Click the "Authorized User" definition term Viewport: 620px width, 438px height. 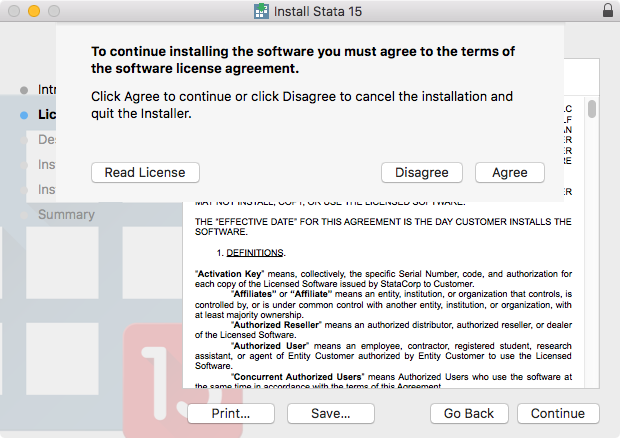(270, 346)
